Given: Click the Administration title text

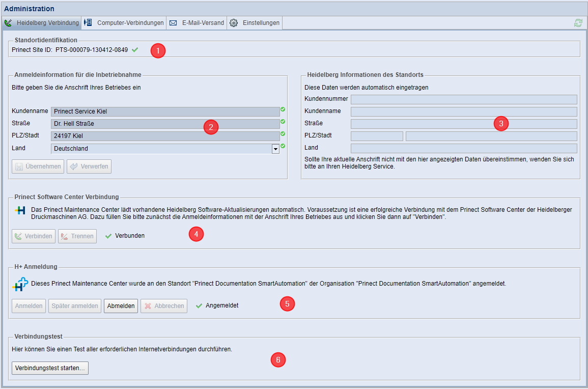Looking at the screenshot, I should 29,9.
